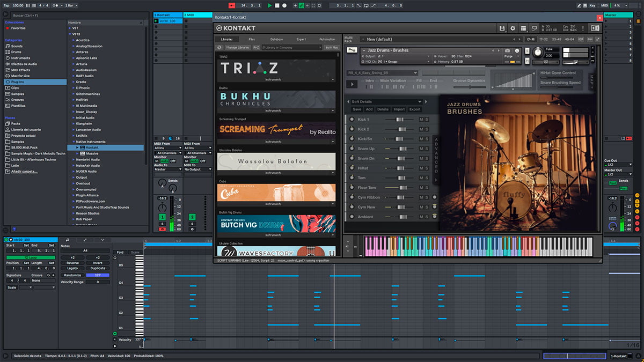Select Instruments category in browser
The width and height of the screenshot is (644, 362).
[x=20, y=58]
